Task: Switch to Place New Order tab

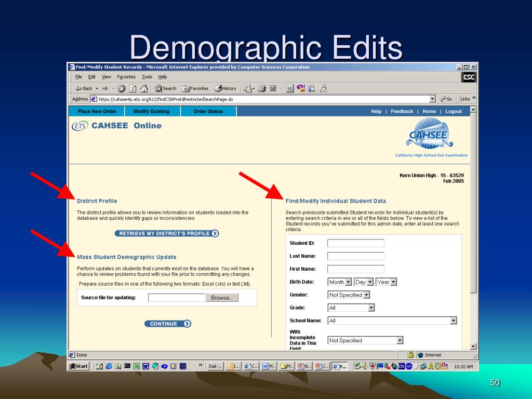Action: pos(97,111)
